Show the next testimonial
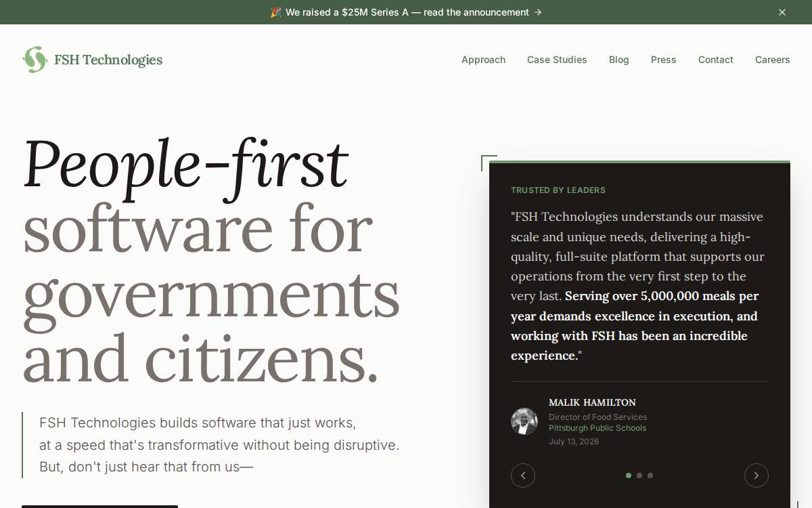The height and width of the screenshot is (508, 812). (757, 475)
